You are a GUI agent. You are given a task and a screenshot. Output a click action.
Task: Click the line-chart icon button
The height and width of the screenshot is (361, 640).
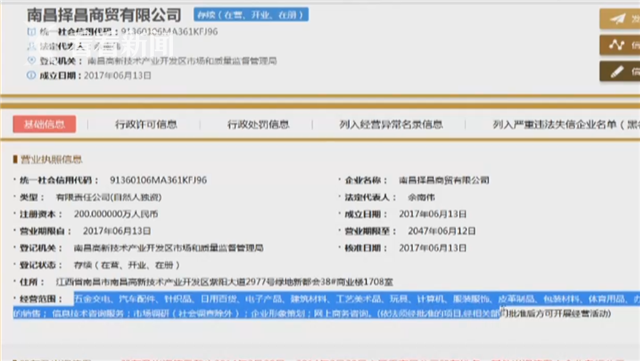pos(620,45)
